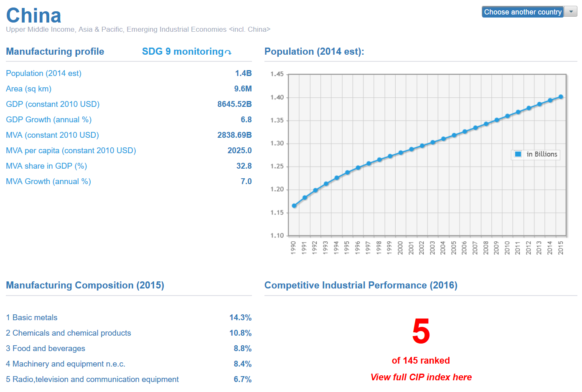This screenshot has width=582, height=392.
Task: Click the Population (2014 est): chart heading
Action: [x=314, y=51]
